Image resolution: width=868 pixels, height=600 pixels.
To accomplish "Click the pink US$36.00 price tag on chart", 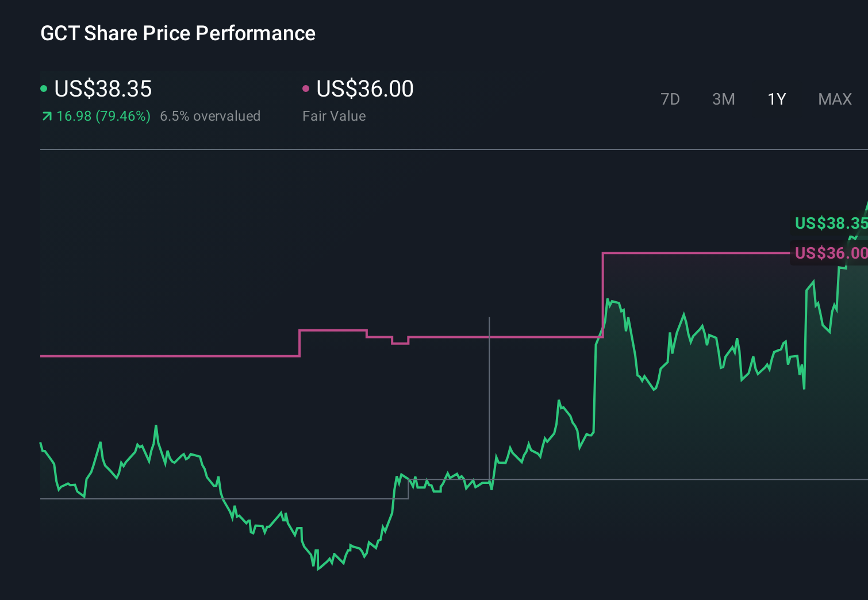I will tap(829, 252).
